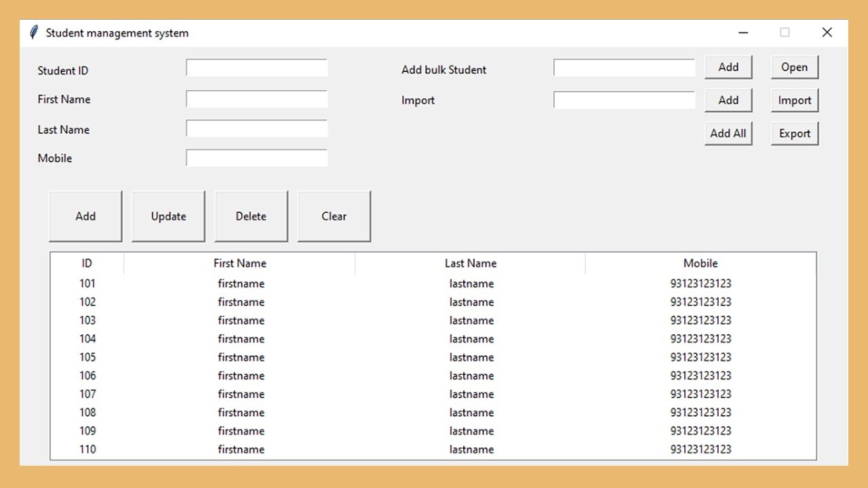868x488 pixels.
Task: Click the Delete button
Action: pos(251,216)
